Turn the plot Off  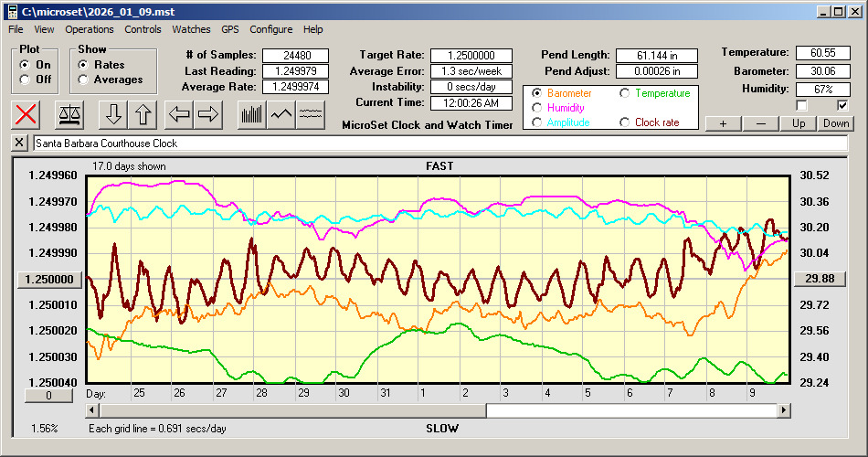coord(24,80)
